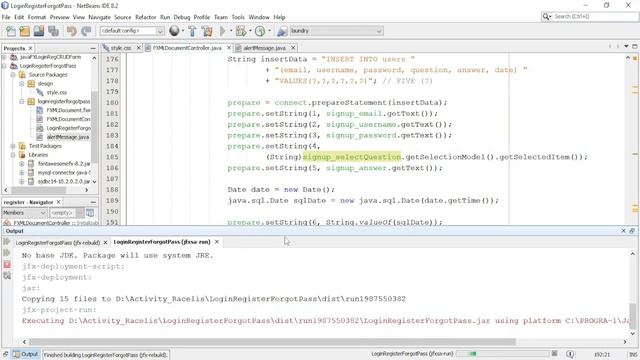
Task: Switch to the jfx-rebuild output tab
Action: click(x=58, y=242)
